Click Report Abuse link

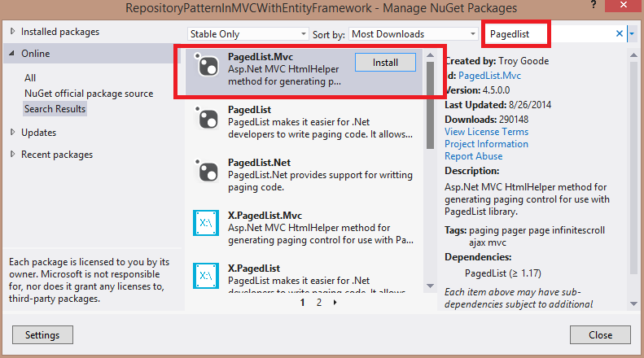pyautogui.click(x=474, y=156)
